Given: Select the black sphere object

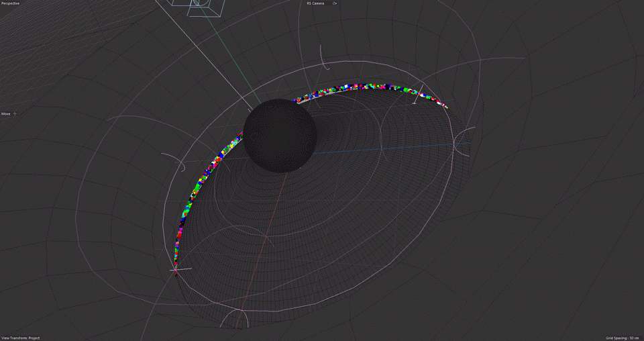Looking at the screenshot, I should pyautogui.click(x=280, y=136).
